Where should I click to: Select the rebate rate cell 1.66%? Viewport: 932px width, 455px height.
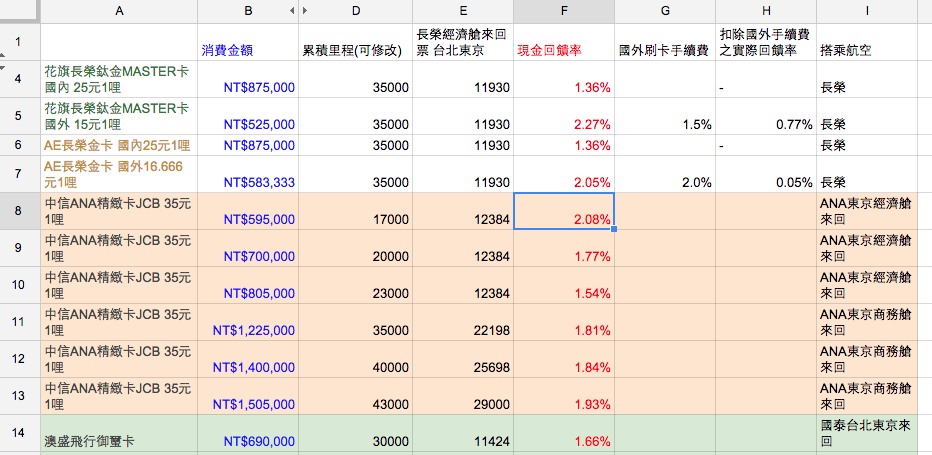pyautogui.click(x=564, y=432)
